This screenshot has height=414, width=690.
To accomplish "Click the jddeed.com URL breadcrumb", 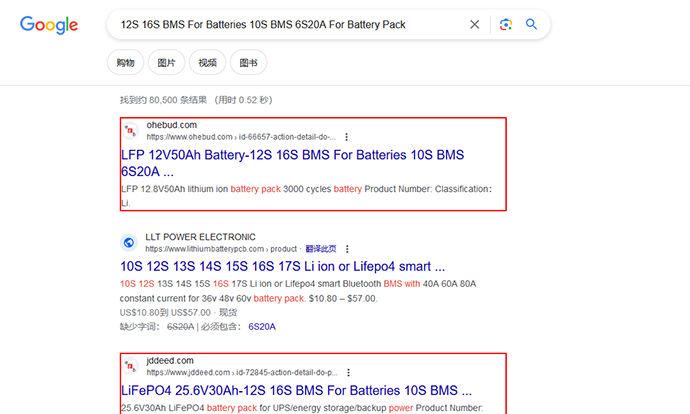I will tap(242, 373).
